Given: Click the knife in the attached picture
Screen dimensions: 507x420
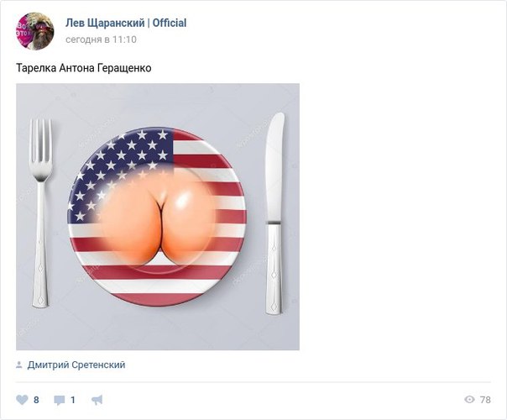Looking at the screenshot, I should [274, 213].
